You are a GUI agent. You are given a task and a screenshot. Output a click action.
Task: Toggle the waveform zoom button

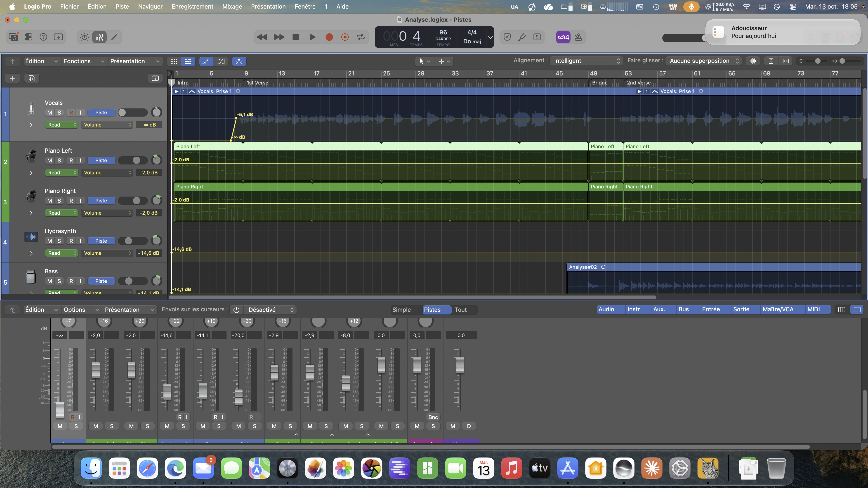(x=753, y=61)
